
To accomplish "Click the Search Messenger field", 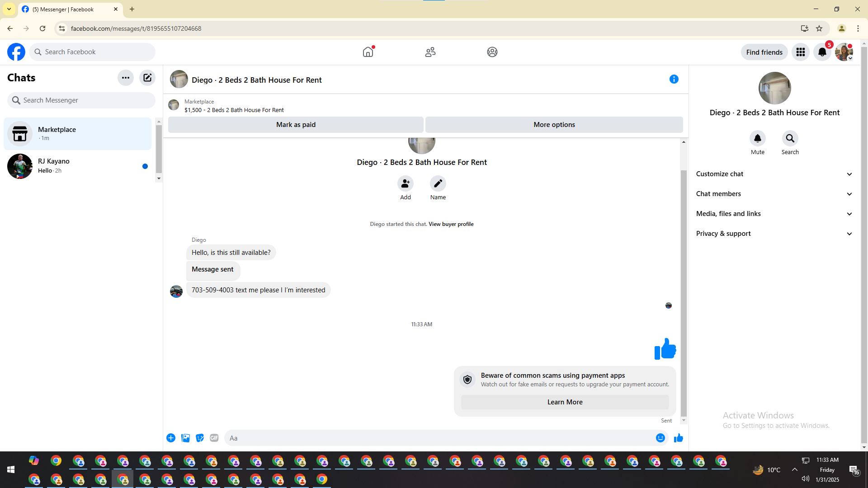I will pyautogui.click(x=81, y=100).
